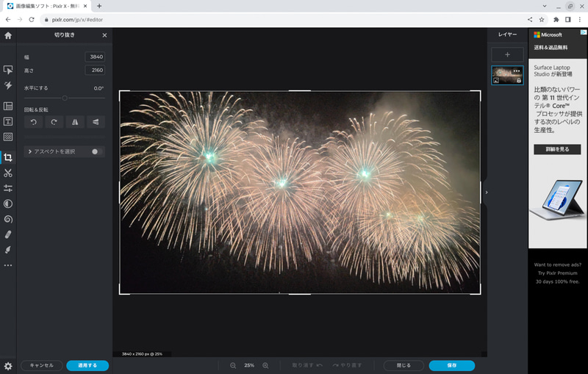Click the 25% zoom level value

click(249, 365)
